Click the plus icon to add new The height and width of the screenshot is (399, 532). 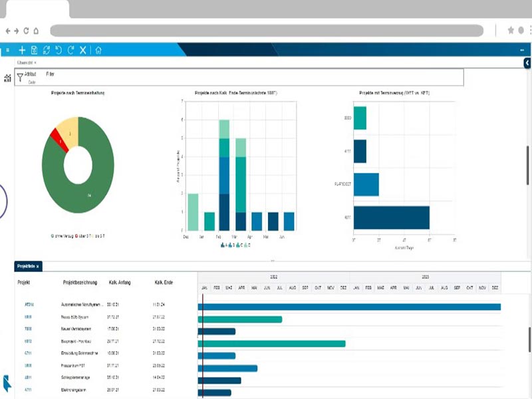pos(22,50)
